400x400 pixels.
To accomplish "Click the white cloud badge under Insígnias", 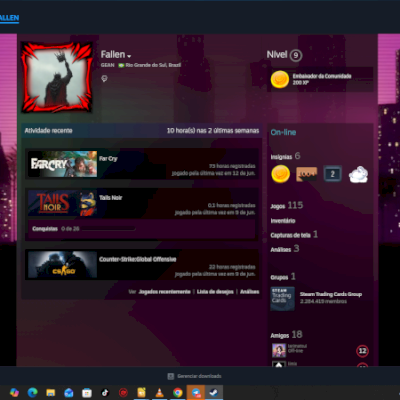I will (x=358, y=174).
